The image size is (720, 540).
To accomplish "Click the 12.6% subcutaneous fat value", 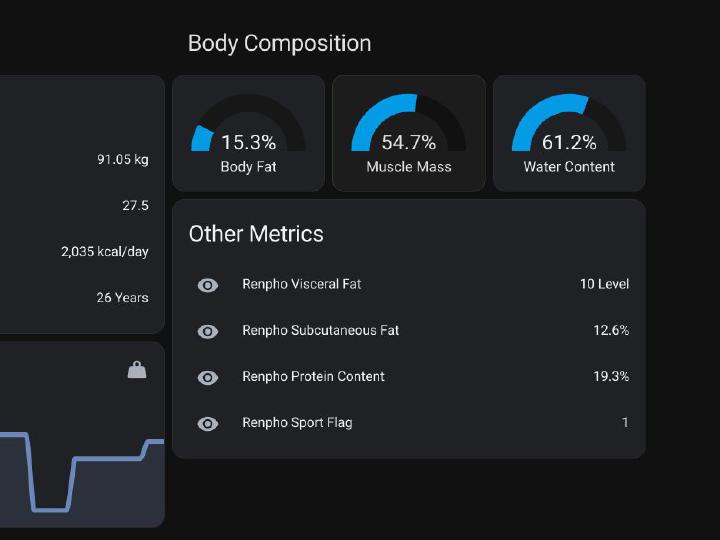I will pyautogui.click(x=611, y=330).
